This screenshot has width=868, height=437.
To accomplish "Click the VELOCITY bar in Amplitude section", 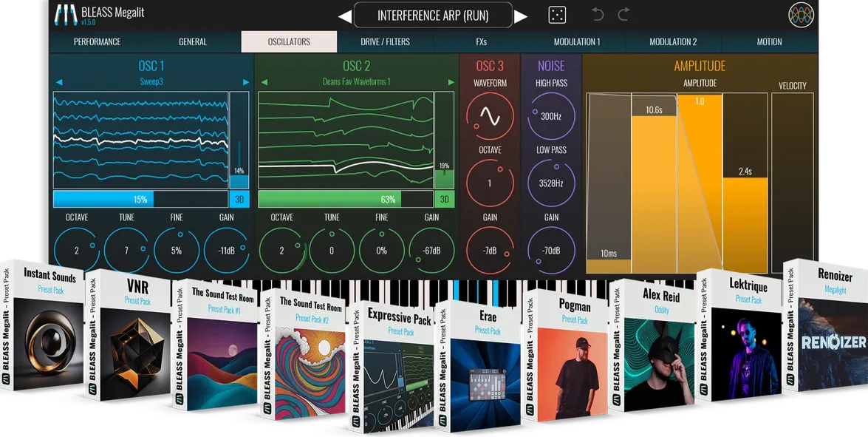I will click(792, 183).
